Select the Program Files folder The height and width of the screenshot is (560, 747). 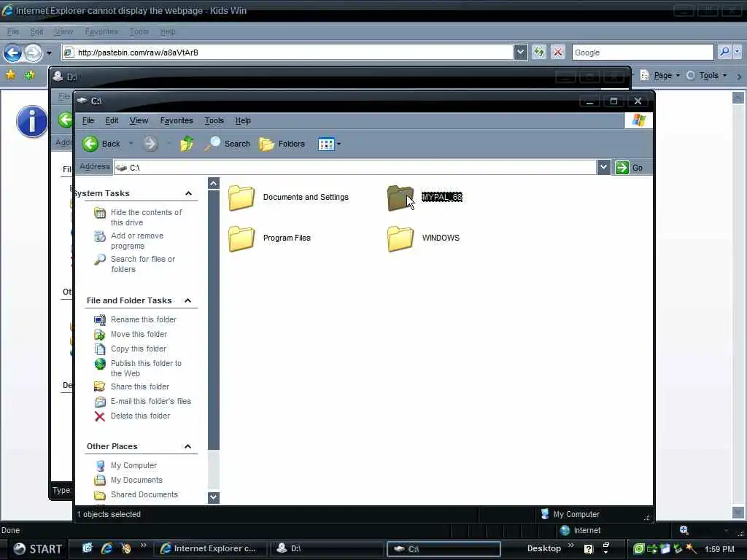click(270, 238)
